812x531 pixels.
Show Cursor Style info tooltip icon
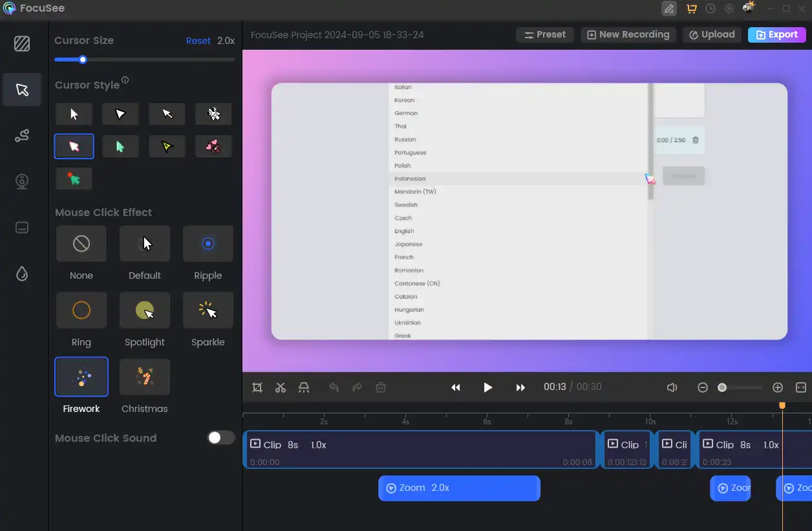point(125,80)
